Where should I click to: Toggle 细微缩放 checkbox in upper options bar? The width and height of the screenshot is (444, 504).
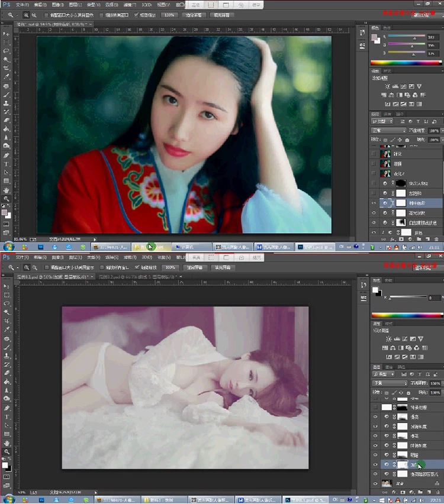pos(137,14)
